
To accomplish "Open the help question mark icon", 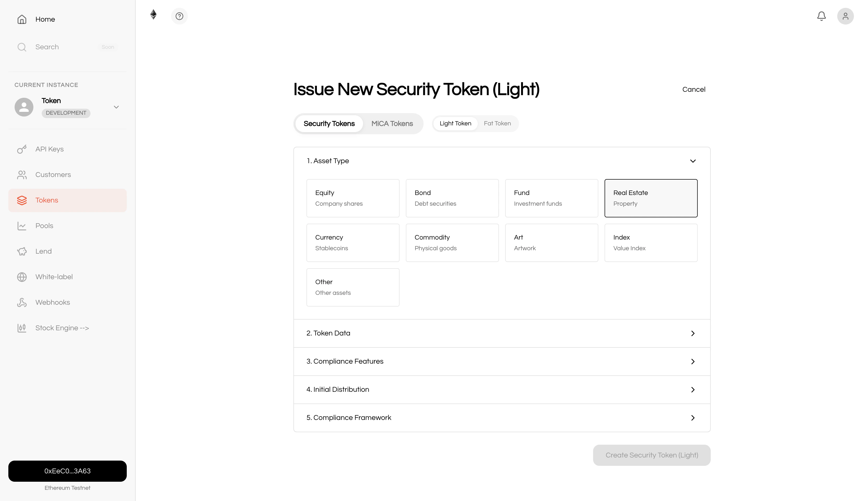I will [x=179, y=16].
